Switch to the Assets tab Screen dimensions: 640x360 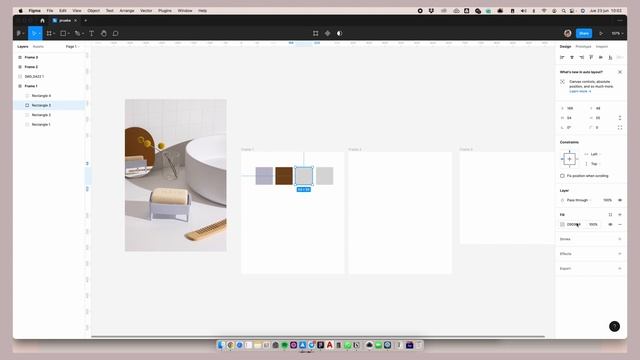[38, 47]
